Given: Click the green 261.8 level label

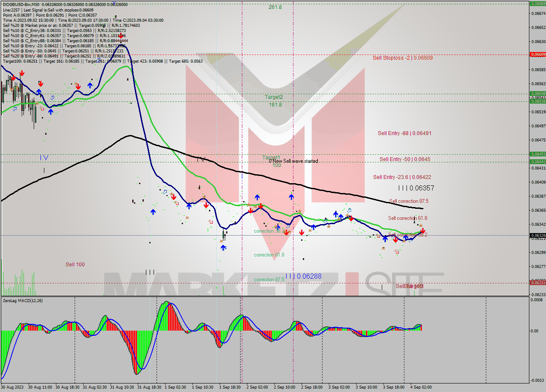Looking at the screenshot, I should tap(275, 7).
